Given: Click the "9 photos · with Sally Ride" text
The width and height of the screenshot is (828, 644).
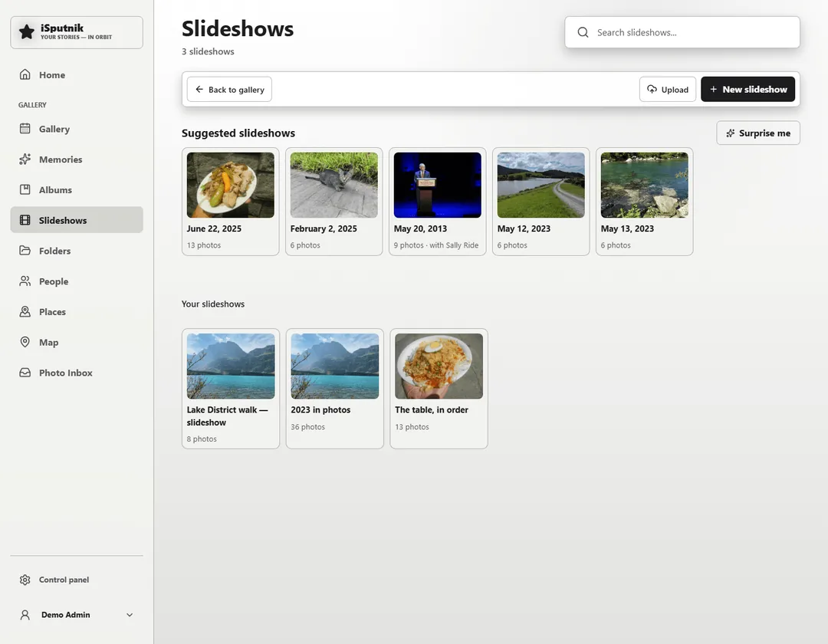Looking at the screenshot, I should coord(436,245).
